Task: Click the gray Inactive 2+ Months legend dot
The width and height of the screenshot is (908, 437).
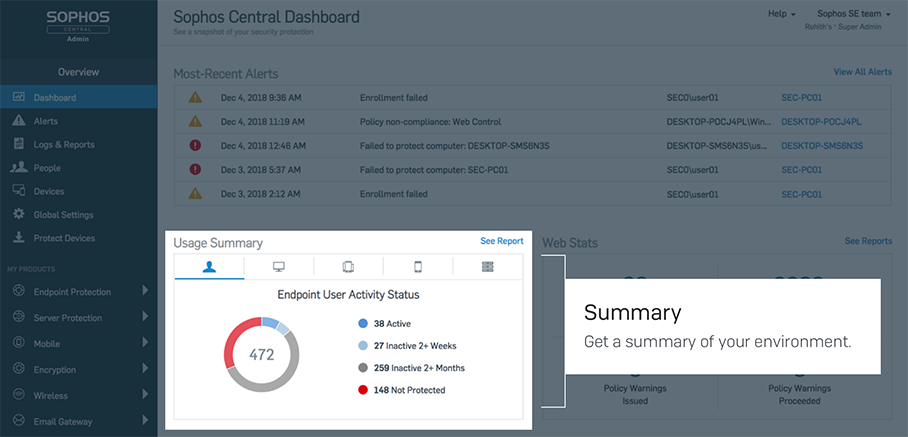Action: click(363, 368)
